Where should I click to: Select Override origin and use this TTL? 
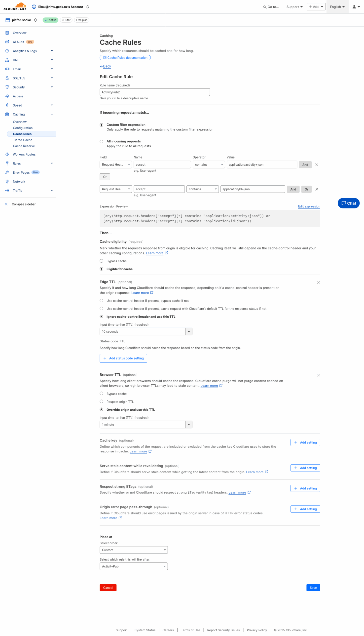[x=102, y=409]
